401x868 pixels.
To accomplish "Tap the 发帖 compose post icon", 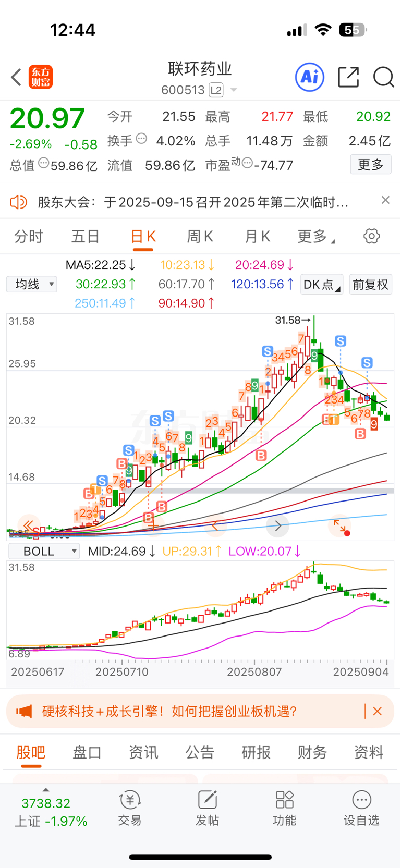I will (207, 809).
